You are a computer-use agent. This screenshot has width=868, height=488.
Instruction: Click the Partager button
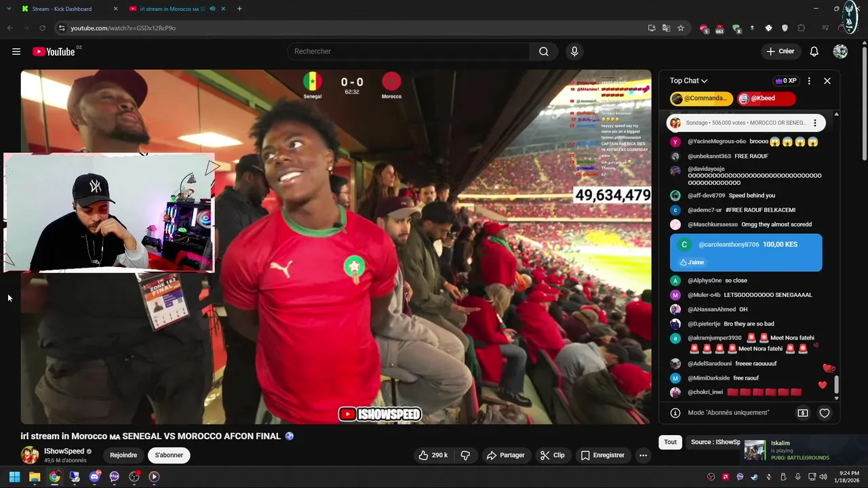[x=506, y=455]
